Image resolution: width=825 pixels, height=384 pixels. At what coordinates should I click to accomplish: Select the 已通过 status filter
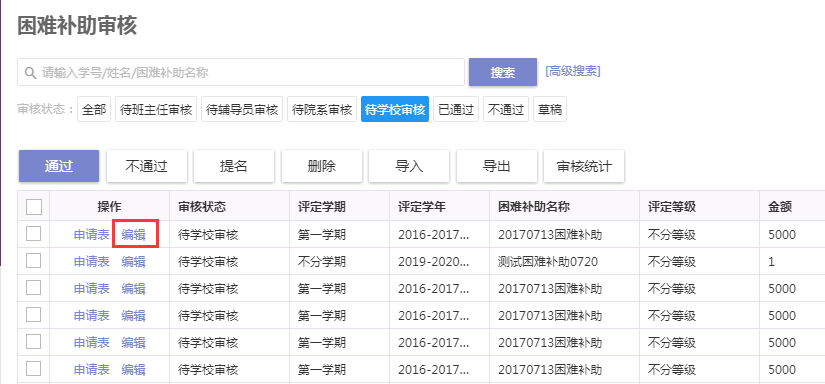click(456, 109)
